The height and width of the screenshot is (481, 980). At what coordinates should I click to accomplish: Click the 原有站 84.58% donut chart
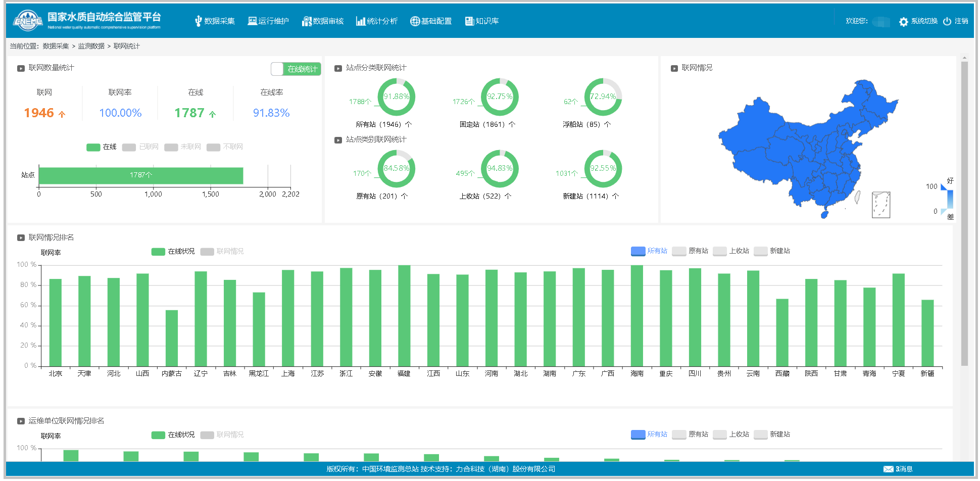coord(396,169)
